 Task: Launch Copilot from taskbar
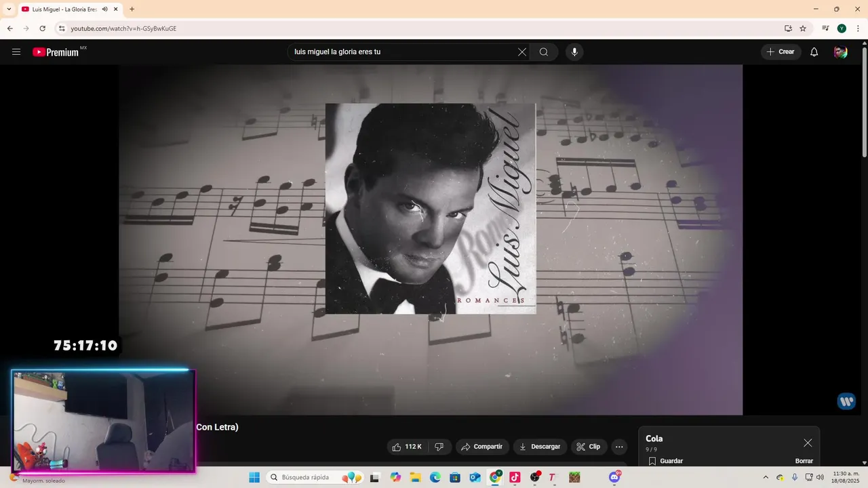(x=395, y=477)
